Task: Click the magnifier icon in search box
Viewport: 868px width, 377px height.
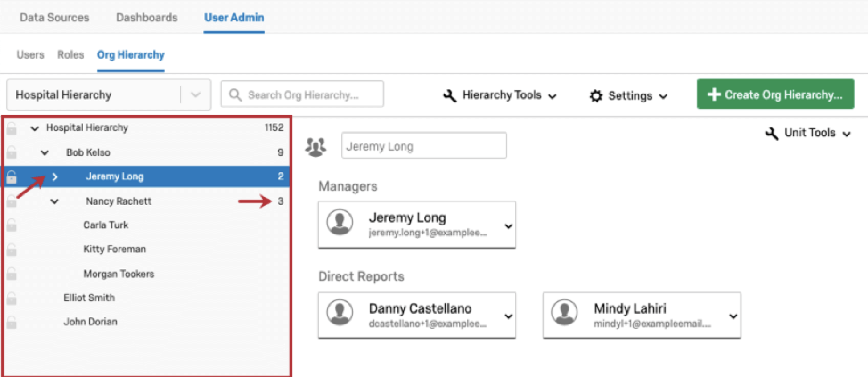Action: point(235,94)
